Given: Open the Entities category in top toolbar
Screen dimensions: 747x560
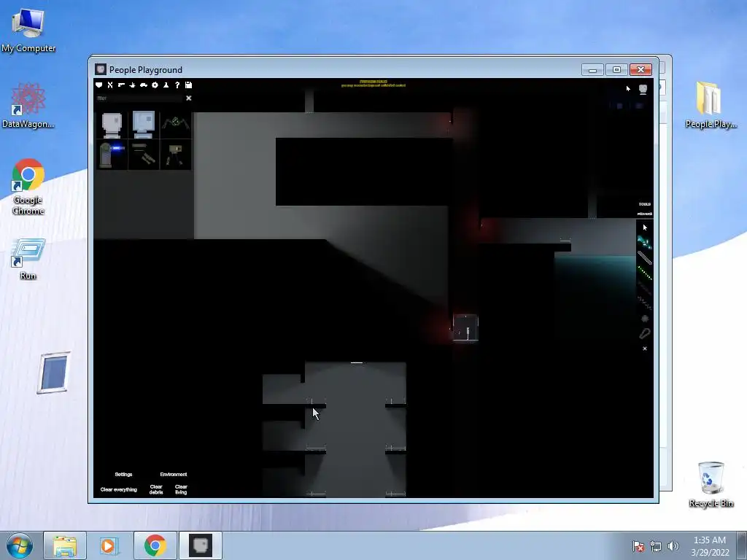Looking at the screenshot, I should (98, 85).
